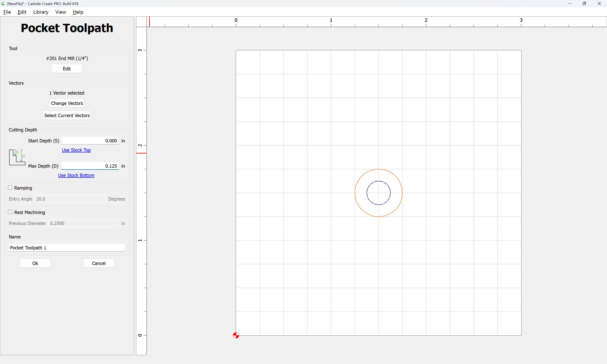Click the red origin marker icon
Screen dimensions: 607x364
(236, 335)
